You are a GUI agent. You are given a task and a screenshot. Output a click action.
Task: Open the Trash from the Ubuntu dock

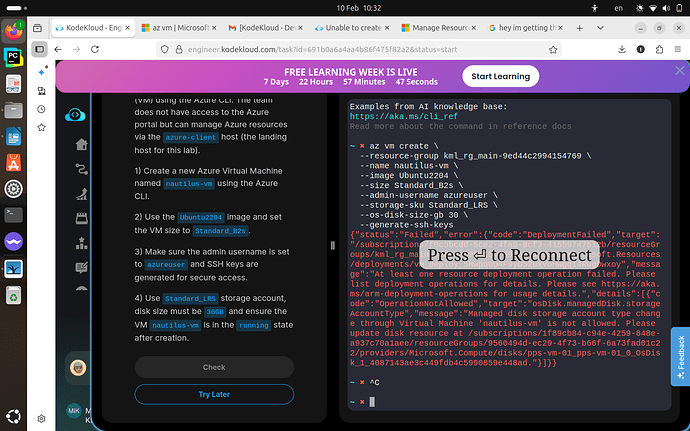13,295
